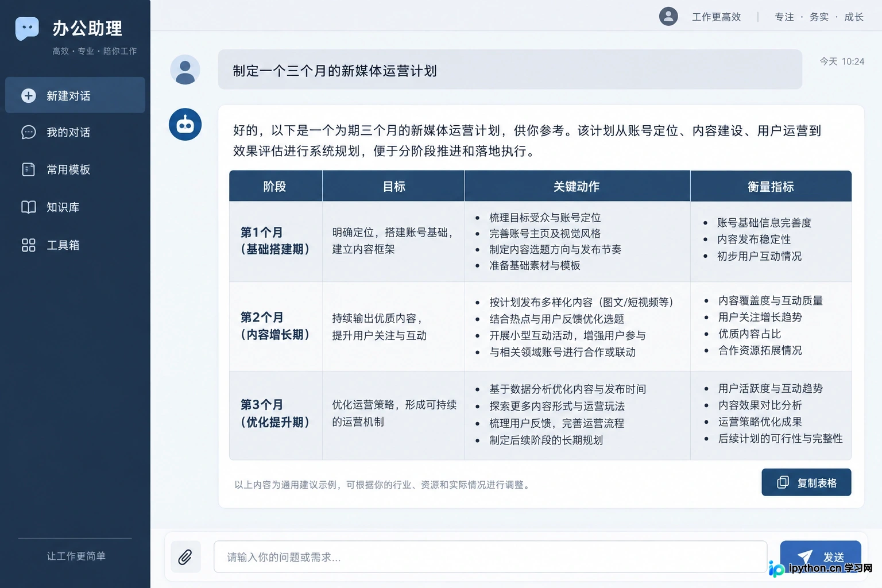Click the goal cell 明确定位，搭建账号基础

[x=393, y=241]
